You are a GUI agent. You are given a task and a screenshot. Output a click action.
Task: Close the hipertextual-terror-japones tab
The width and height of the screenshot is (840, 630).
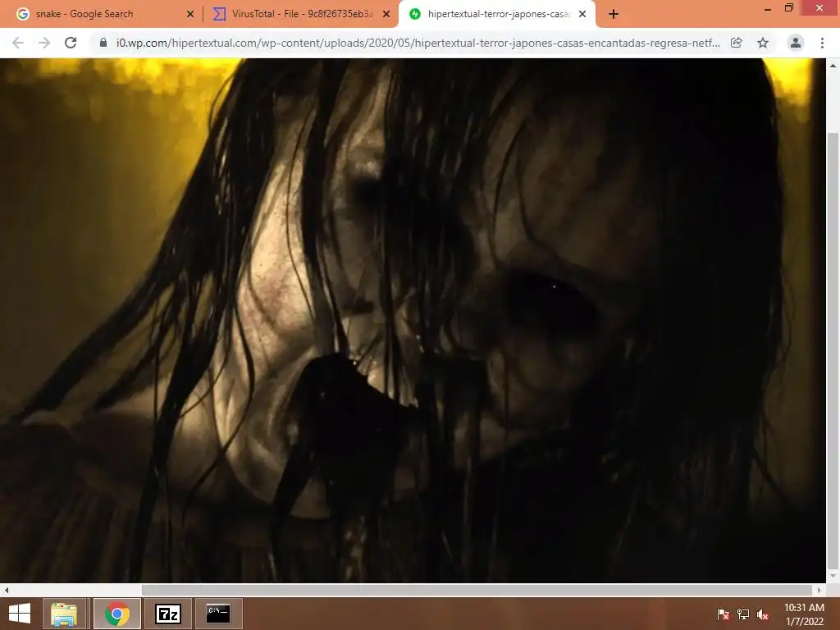click(x=582, y=14)
